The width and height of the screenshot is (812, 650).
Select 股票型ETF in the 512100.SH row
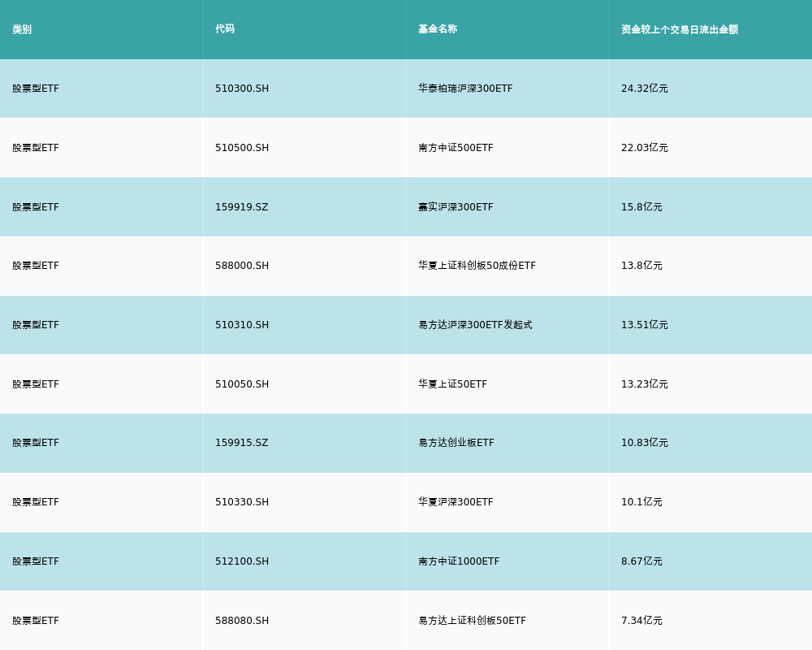36,561
